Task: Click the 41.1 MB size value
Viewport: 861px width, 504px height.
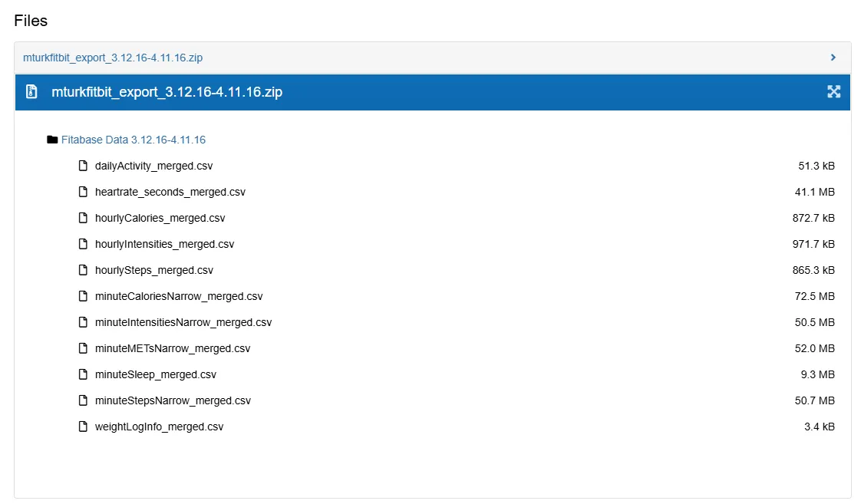Action: [x=815, y=192]
